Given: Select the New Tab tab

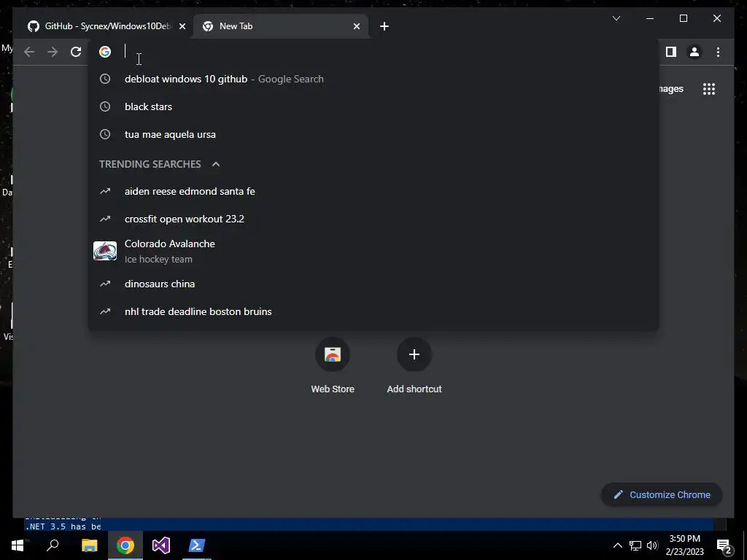Looking at the screenshot, I should (x=281, y=26).
